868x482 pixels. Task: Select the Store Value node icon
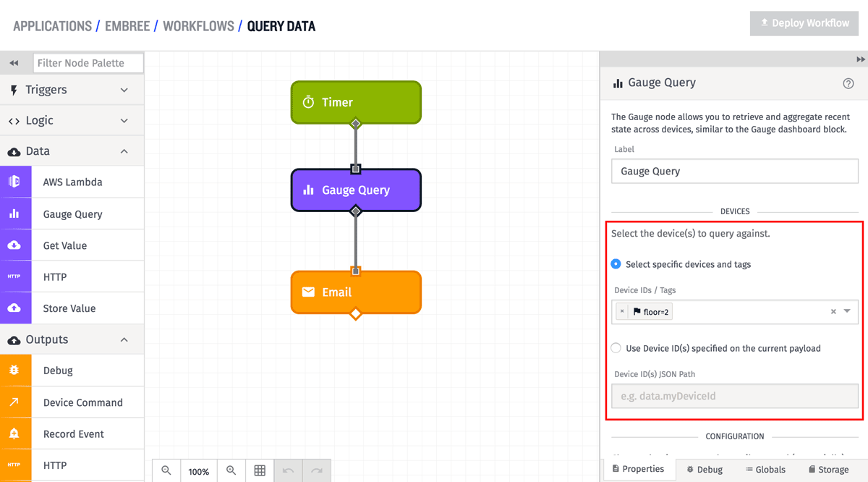[x=14, y=308]
